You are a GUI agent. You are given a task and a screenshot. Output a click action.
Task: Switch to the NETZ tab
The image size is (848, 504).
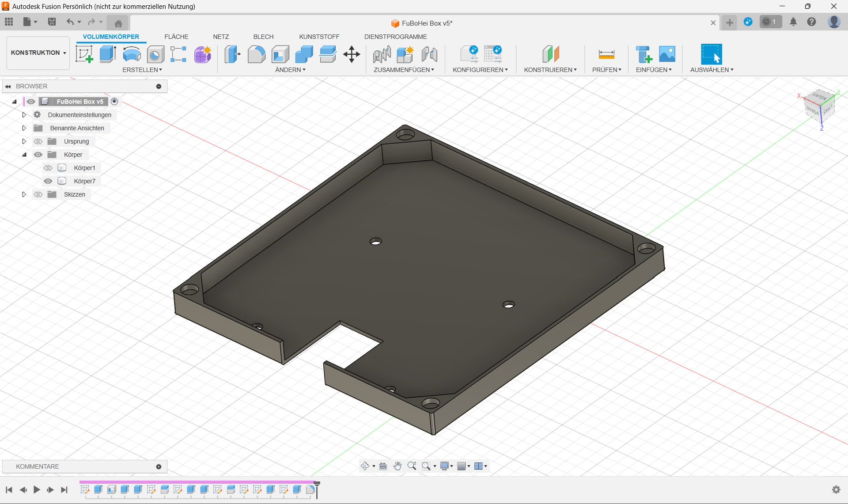[221, 37]
